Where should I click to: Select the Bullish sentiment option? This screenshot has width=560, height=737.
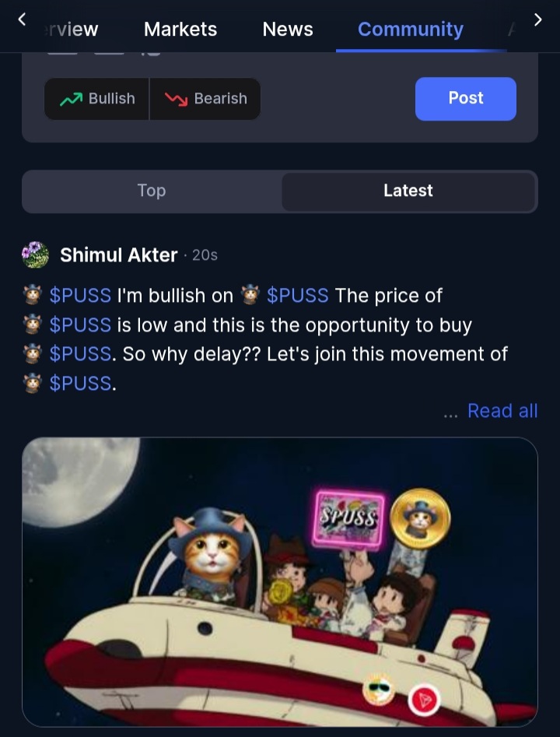96,99
